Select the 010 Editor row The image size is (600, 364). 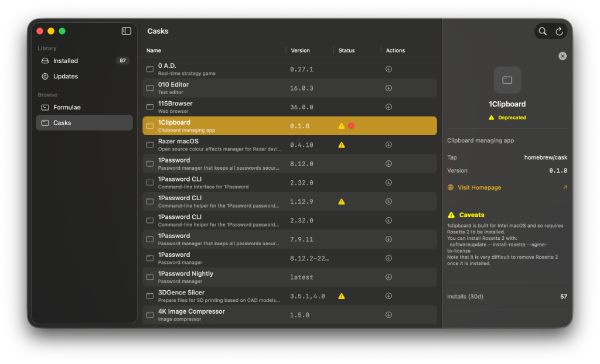289,88
